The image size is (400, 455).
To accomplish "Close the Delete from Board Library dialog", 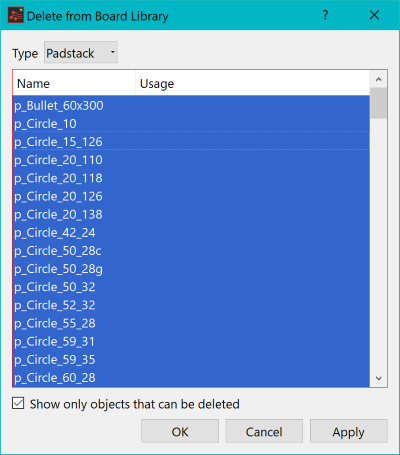I will coord(374,15).
